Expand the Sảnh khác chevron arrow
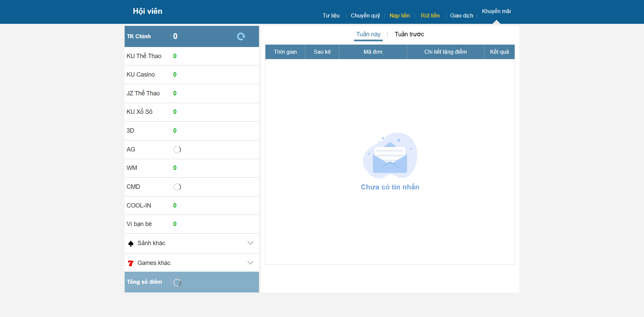This screenshot has width=644, height=317. (250, 243)
